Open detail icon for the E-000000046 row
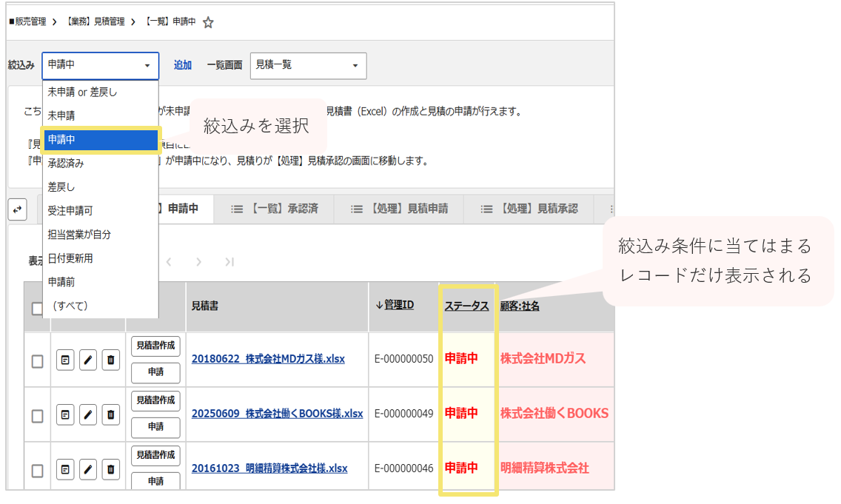This screenshot has height=504, width=841. tap(65, 470)
